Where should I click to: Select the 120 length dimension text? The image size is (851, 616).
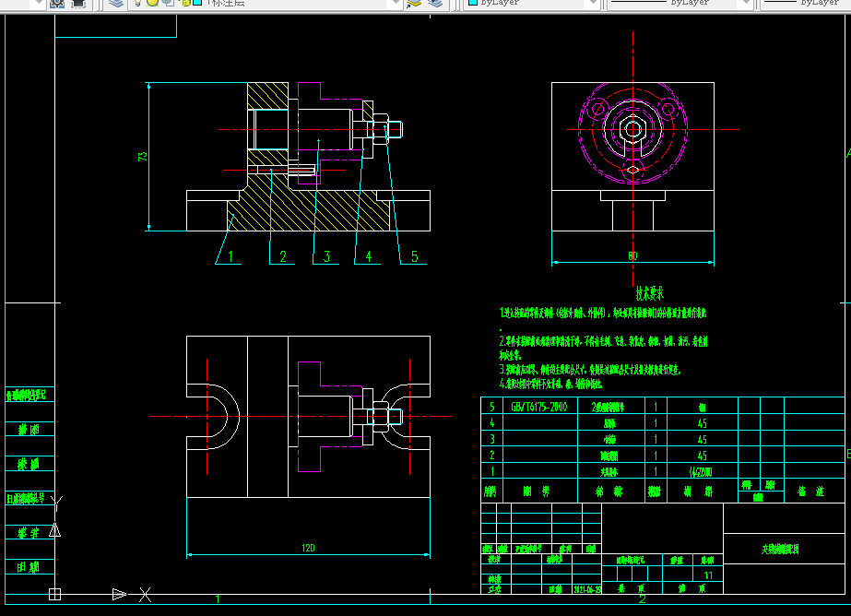(x=308, y=548)
